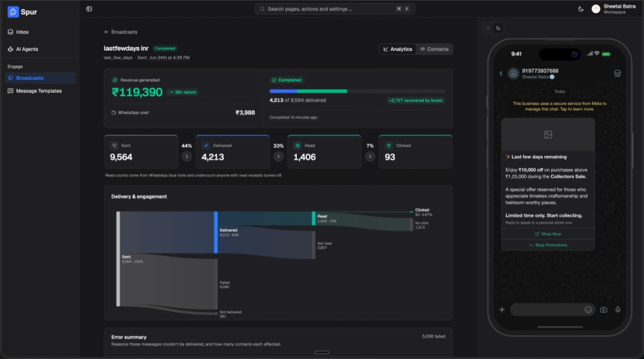This screenshot has height=359, width=644.
Task: Go back to Broadcasts link
Action: 121,32
